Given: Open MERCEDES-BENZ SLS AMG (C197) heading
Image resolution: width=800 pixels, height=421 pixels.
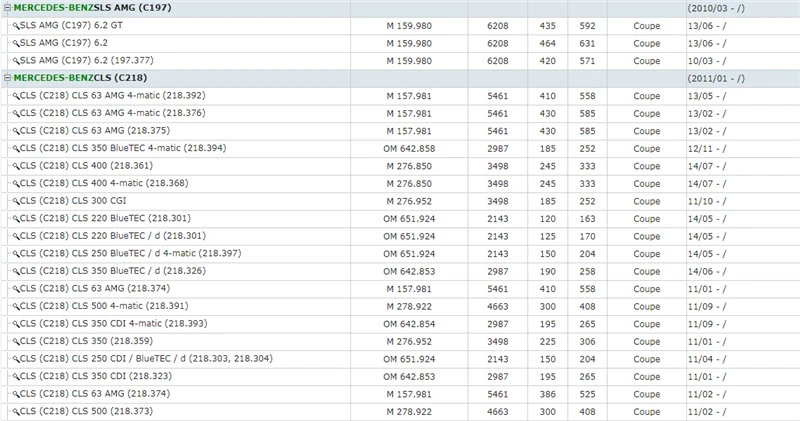Looking at the screenshot, I should 92,8.
